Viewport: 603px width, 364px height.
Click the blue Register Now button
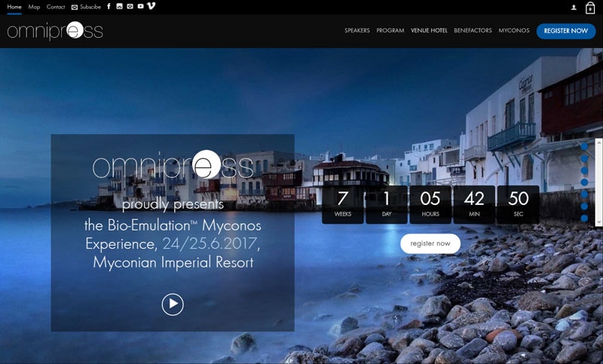(x=566, y=31)
